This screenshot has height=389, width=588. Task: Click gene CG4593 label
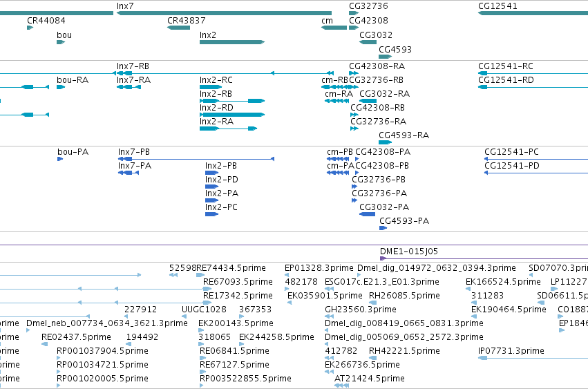pos(395,50)
